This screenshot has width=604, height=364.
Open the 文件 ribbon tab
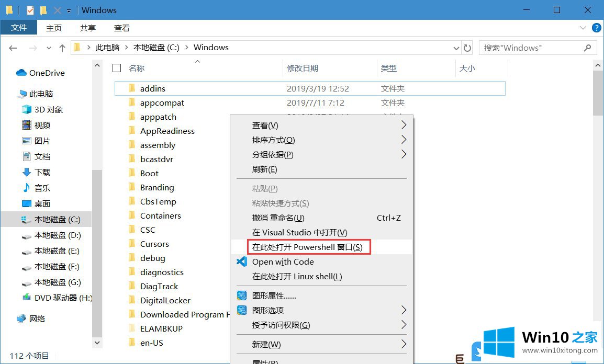19,28
